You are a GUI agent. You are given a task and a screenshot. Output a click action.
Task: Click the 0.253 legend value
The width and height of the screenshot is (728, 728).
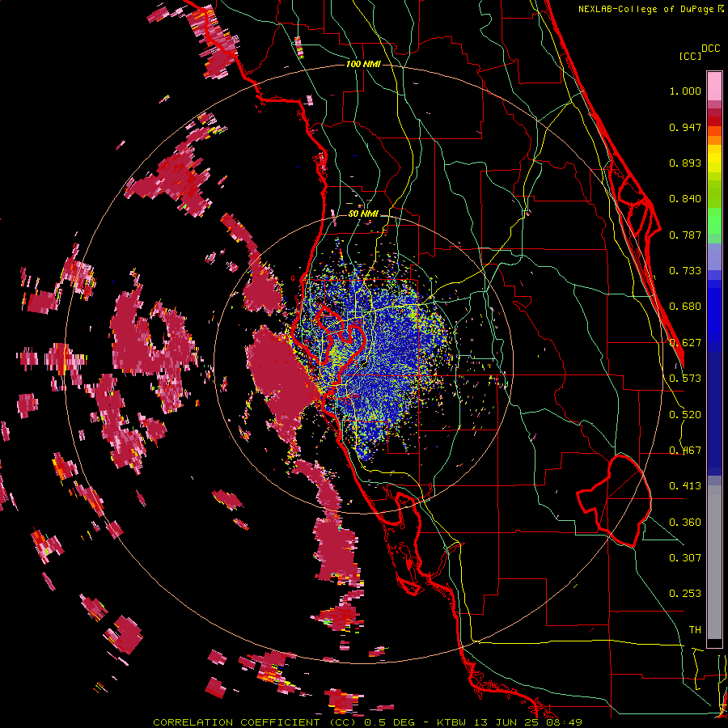pyautogui.click(x=685, y=594)
